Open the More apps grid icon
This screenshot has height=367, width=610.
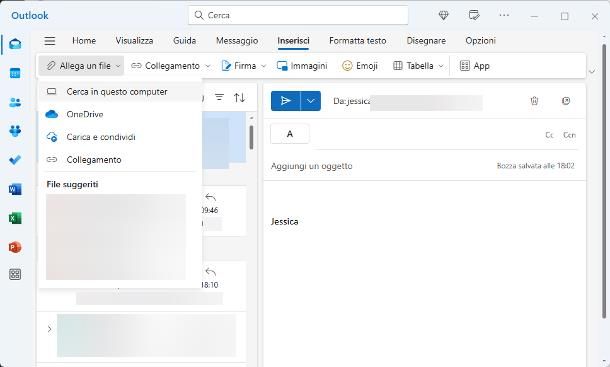click(15, 274)
